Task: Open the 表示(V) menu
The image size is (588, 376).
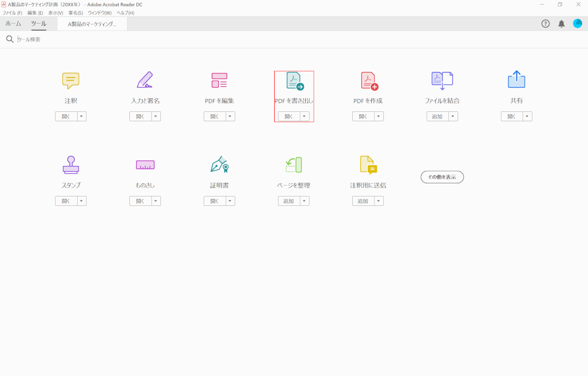Action: tap(56, 13)
